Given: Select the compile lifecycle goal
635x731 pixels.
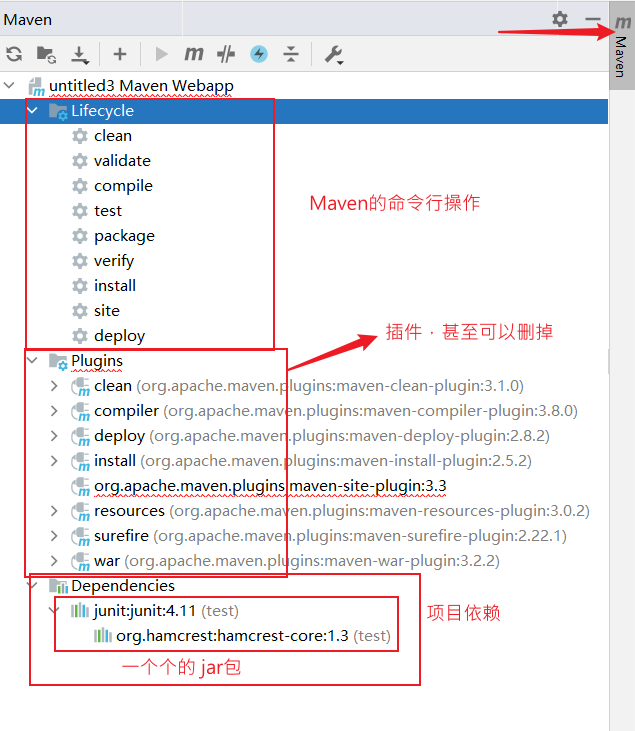Looking at the screenshot, I should pos(123,186).
